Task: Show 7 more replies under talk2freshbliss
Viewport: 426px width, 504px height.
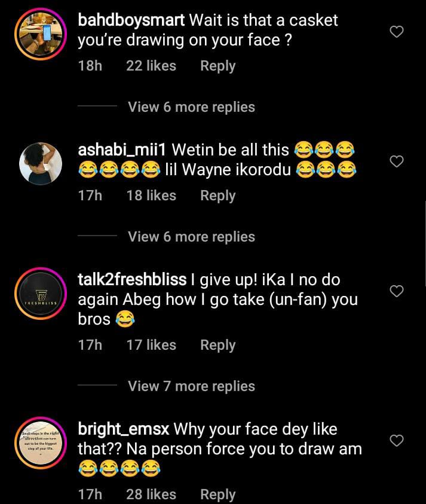Action: (x=191, y=386)
